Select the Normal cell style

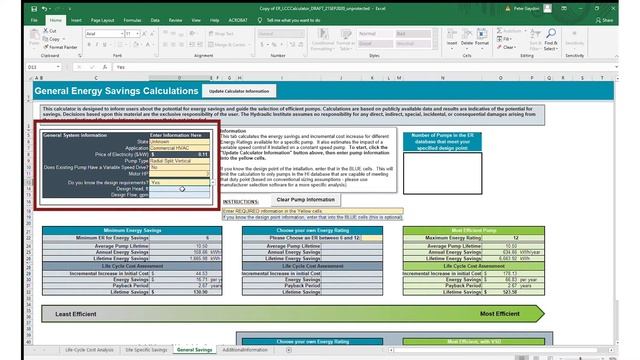[376, 34]
